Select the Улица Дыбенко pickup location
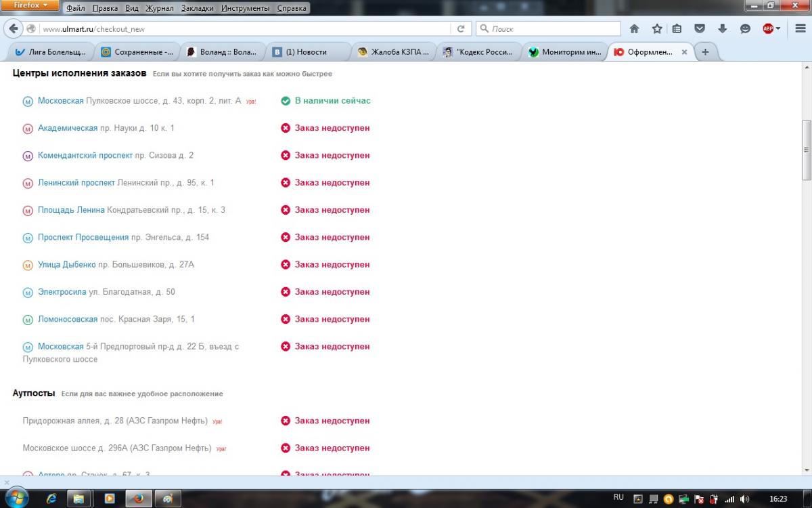812x508 pixels. (66, 265)
